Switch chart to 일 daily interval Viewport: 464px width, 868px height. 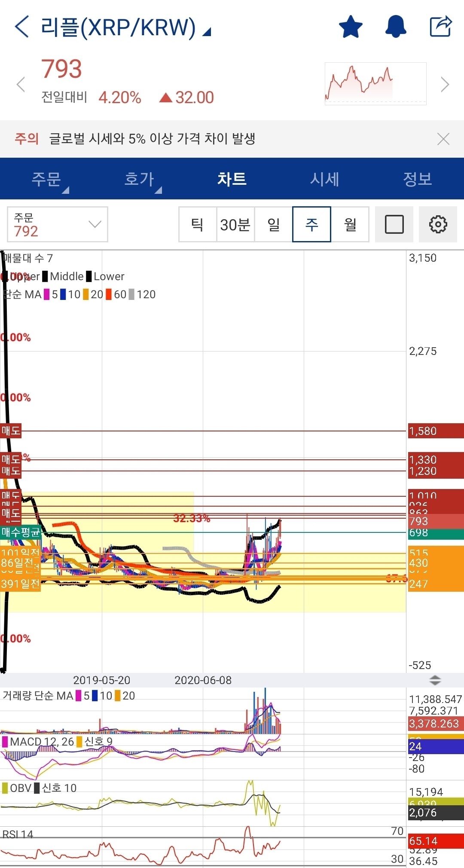[x=274, y=224]
